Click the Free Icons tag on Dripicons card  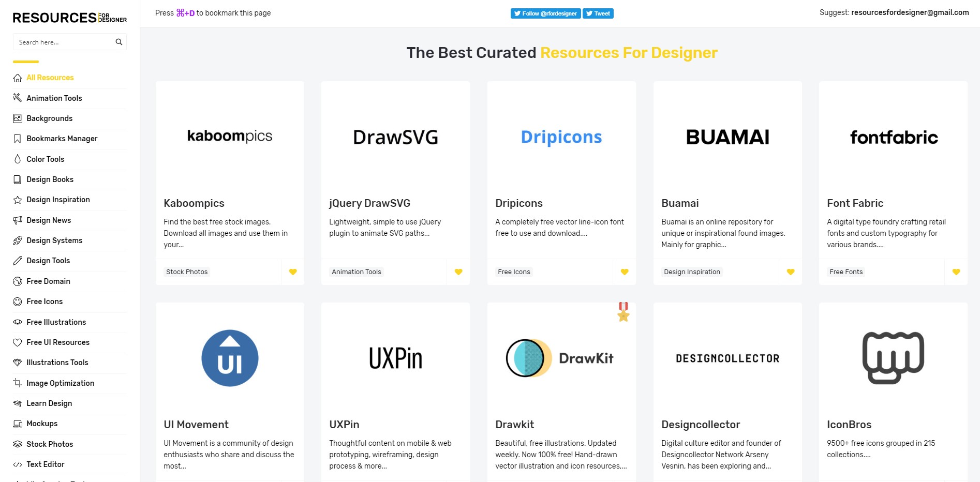pos(514,272)
